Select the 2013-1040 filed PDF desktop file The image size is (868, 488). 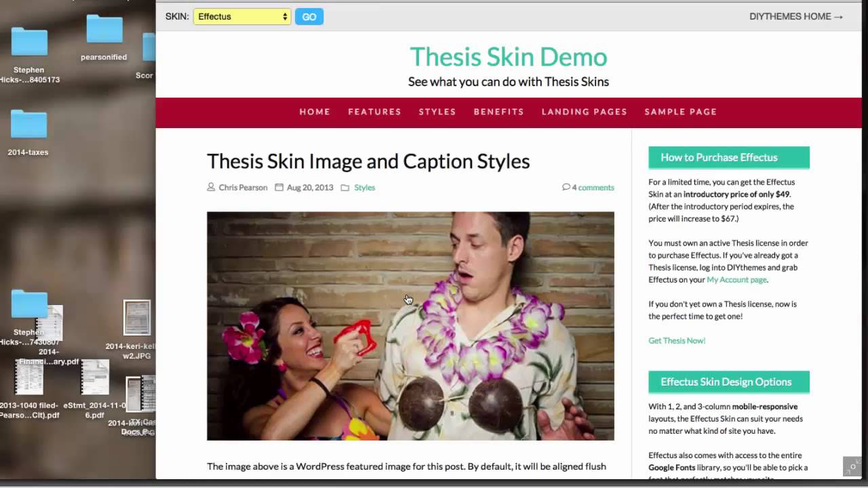click(29, 390)
